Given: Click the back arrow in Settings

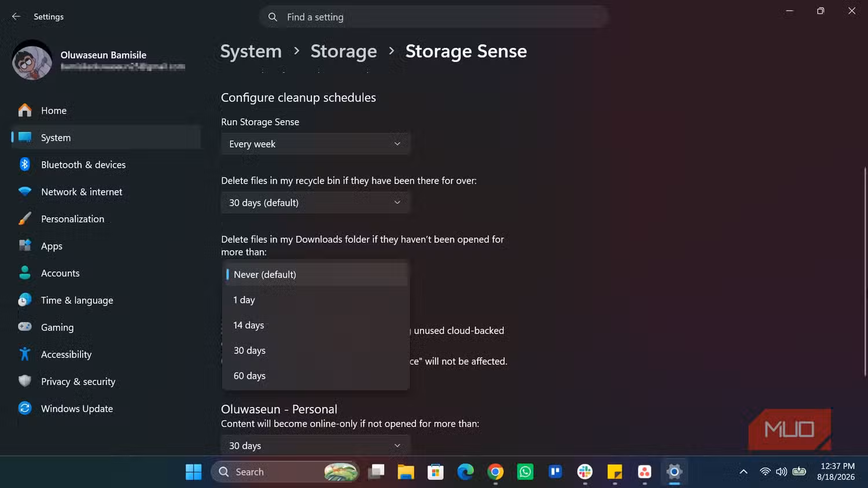Looking at the screenshot, I should [x=16, y=17].
